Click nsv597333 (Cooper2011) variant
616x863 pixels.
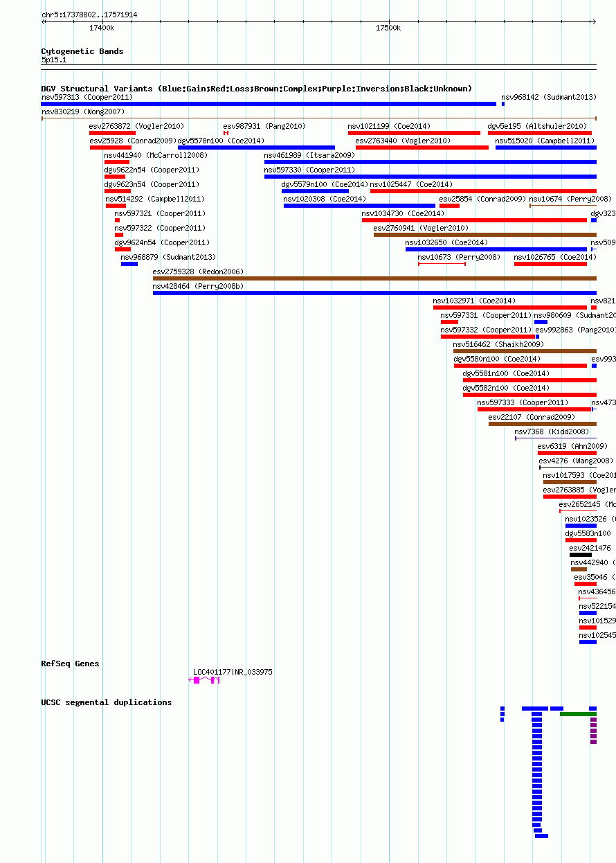click(x=534, y=409)
